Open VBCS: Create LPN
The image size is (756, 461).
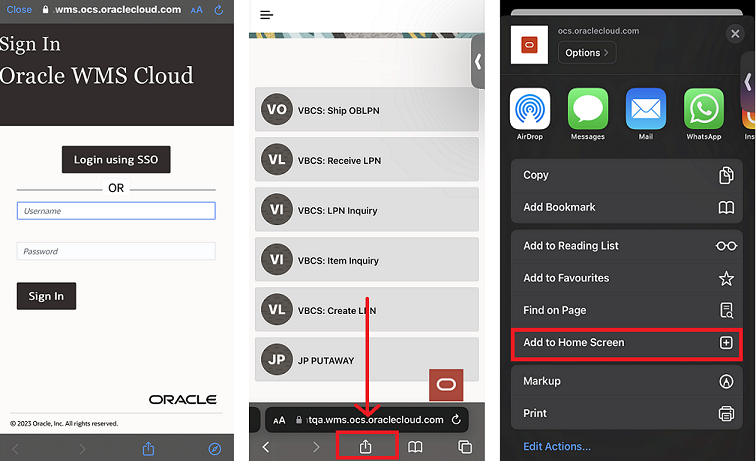pos(367,310)
